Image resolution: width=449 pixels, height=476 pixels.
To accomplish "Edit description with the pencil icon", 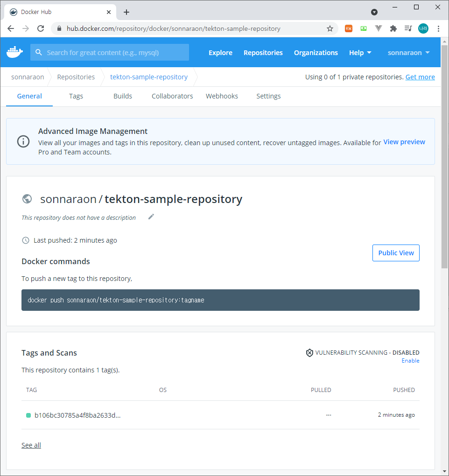I will [x=151, y=217].
